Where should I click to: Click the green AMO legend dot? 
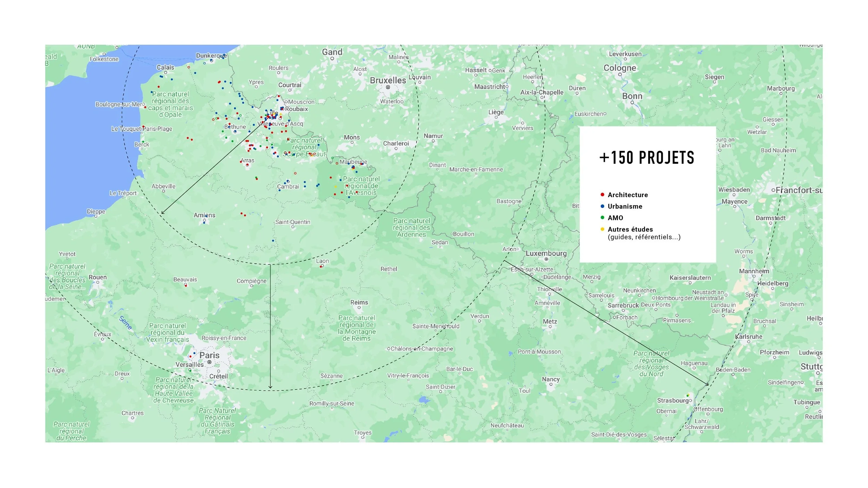(602, 218)
